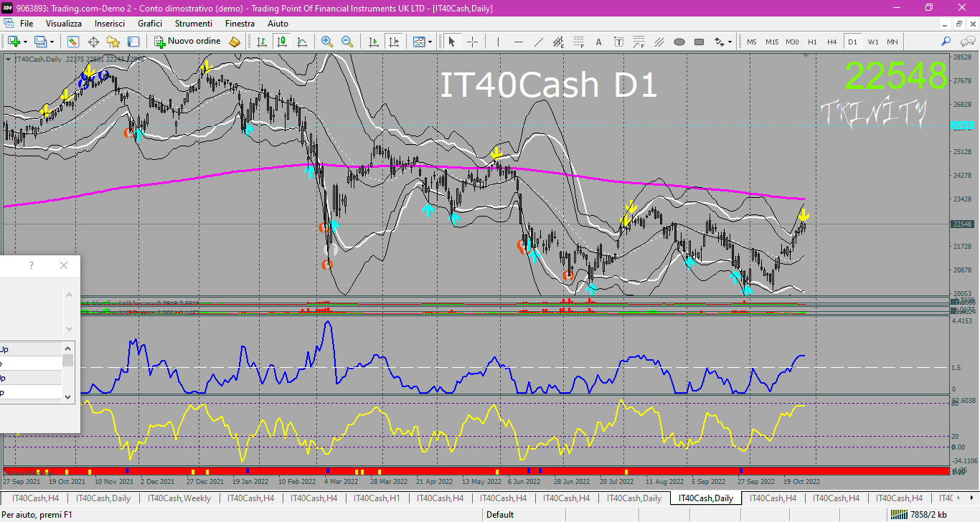This screenshot has width=980, height=522.
Task: Open the indicators list icon
Action: 419,42
